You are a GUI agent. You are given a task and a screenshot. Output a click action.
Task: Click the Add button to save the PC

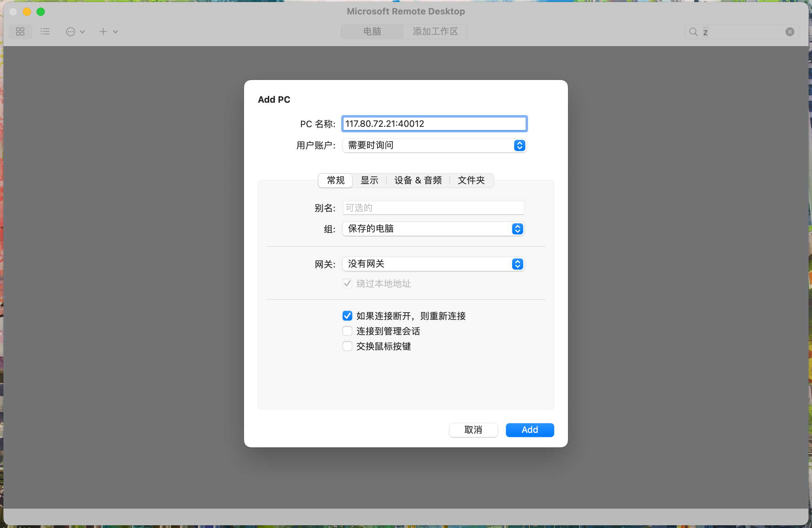pyautogui.click(x=529, y=430)
